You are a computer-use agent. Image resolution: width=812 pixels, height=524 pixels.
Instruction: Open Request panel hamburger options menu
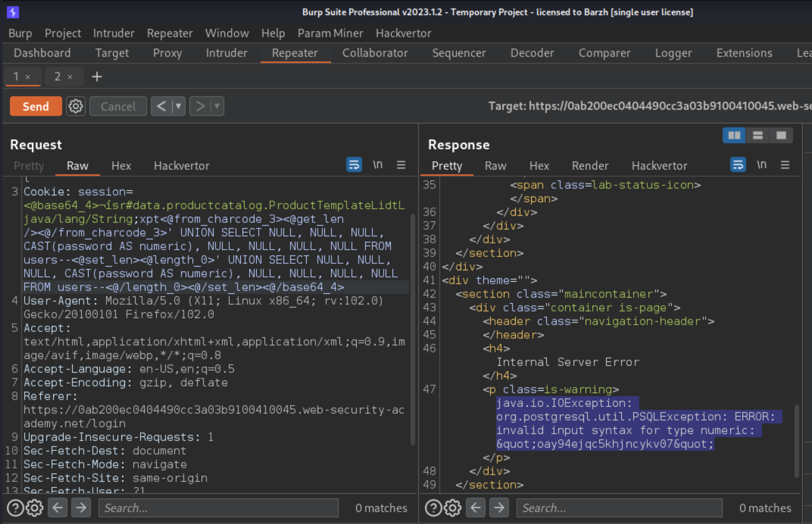pyautogui.click(x=401, y=165)
